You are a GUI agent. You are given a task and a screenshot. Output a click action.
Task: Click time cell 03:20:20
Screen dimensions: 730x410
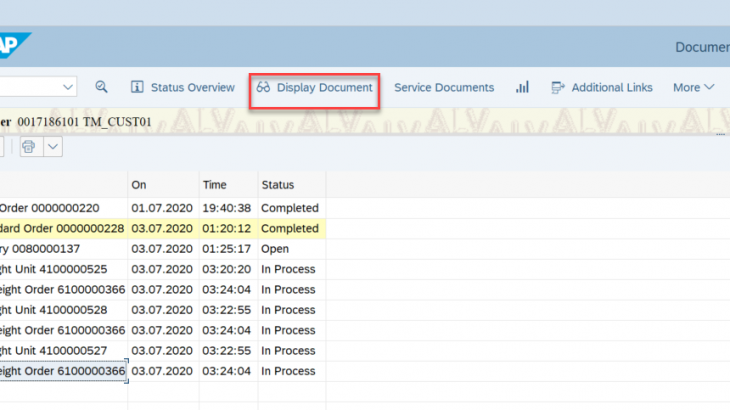tap(227, 269)
